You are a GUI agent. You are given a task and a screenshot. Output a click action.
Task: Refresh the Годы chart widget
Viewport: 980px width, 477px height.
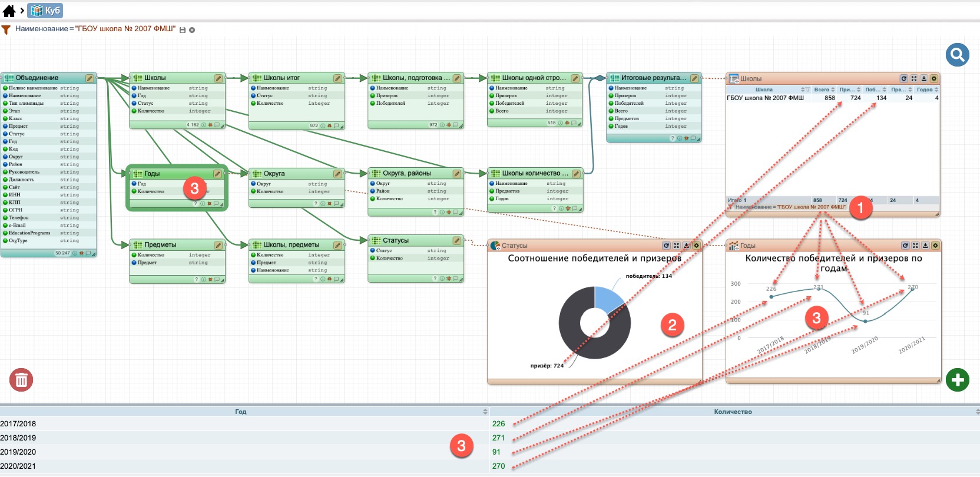906,246
